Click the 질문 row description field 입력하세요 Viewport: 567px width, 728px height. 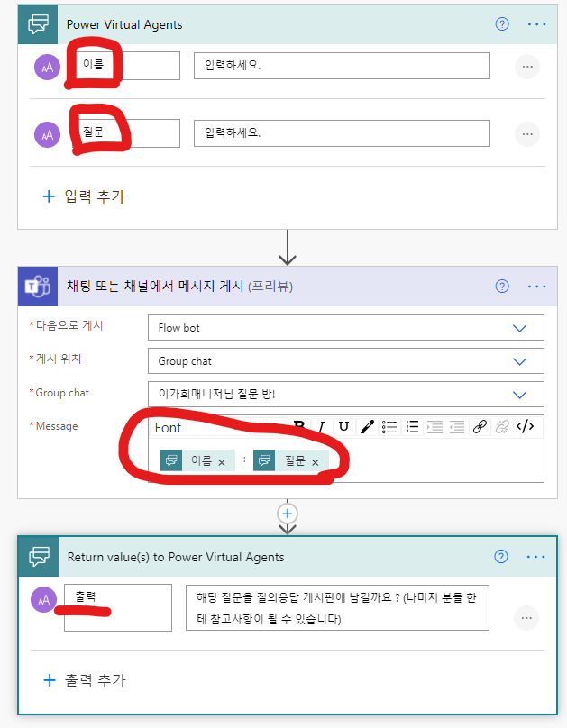point(342,133)
